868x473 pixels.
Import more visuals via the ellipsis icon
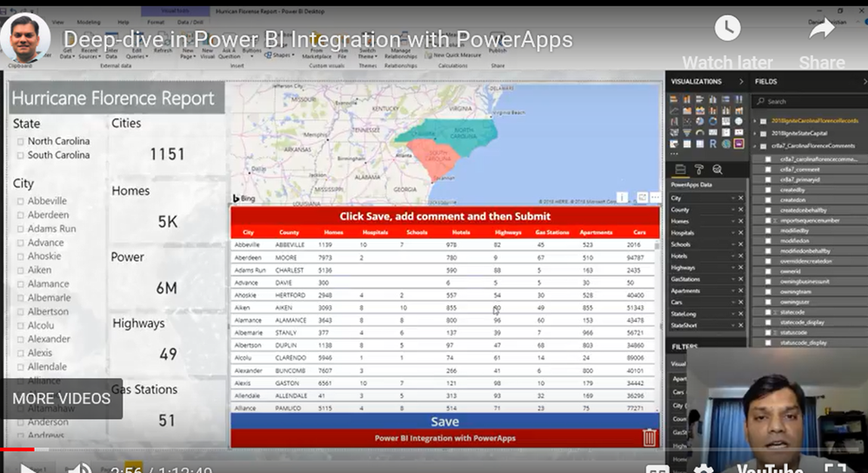click(674, 154)
